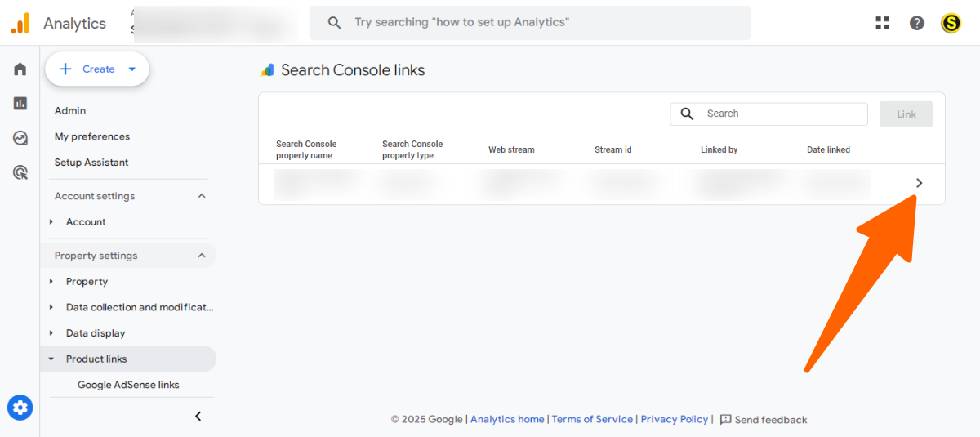The height and width of the screenshot is (437, 980).
Task: Open the Google apps grid icon
Action: [882, 23]
